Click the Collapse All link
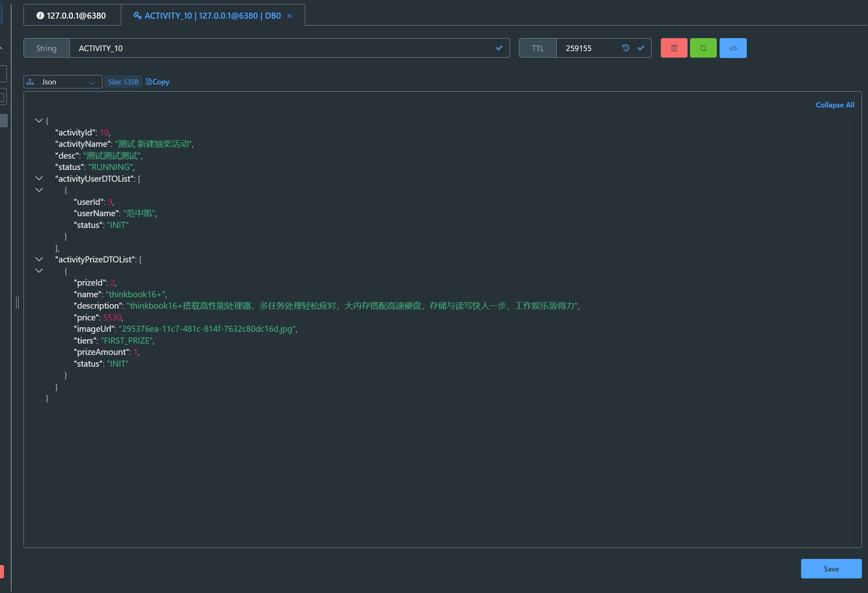Viewport: 868px width, 593px height. pos(835,105)
